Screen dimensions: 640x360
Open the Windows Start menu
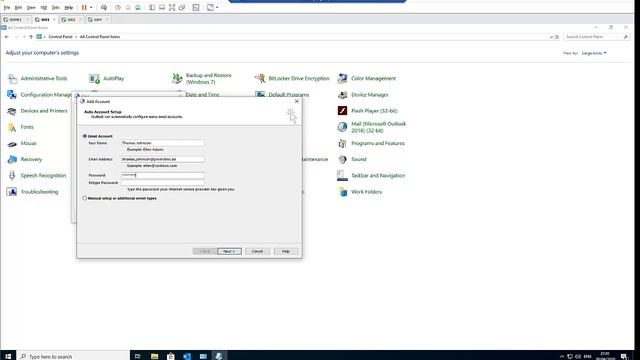[x=8, y=356]
